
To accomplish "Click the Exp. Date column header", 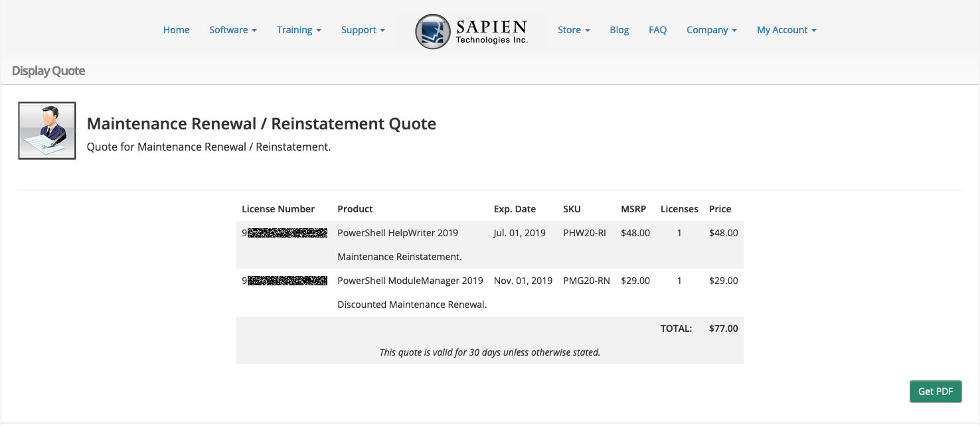I will [x=515, y=209].
